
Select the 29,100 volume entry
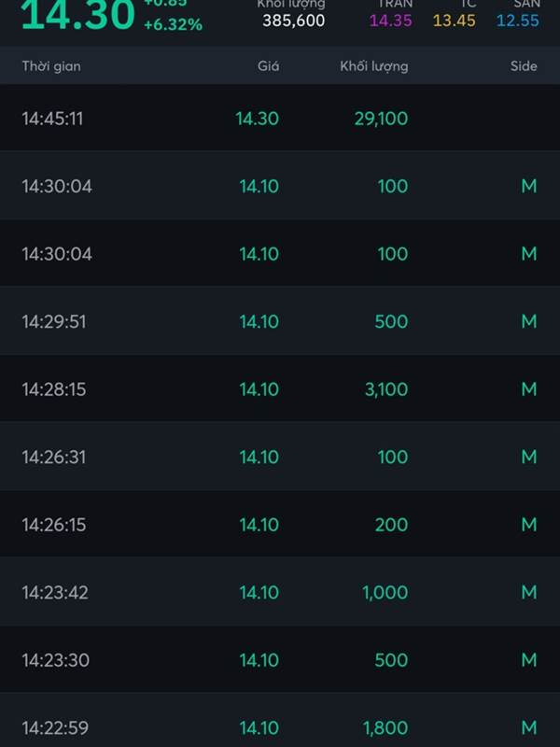[x=381, y=119]
